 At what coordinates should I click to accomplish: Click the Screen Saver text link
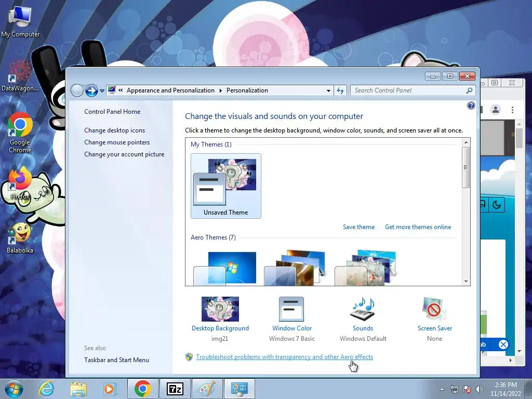[435, 328]
